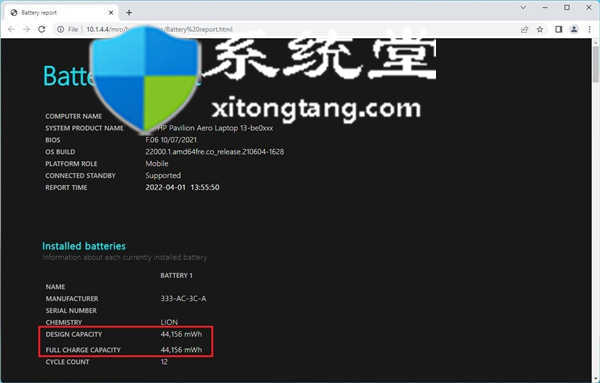Select the DESIGN CAPACITY value 44,156 mWh

[x=181, y=334]
